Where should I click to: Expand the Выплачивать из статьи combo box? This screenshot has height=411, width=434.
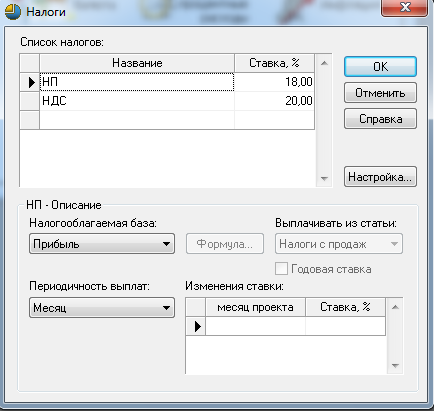[339, 244]
